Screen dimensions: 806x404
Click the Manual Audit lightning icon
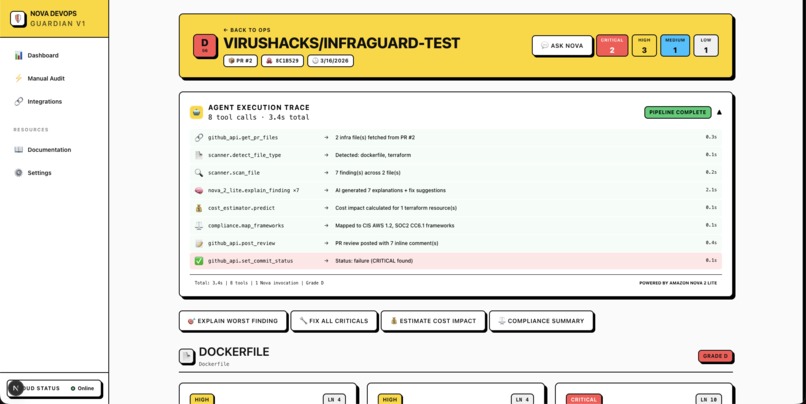point(19,78)
